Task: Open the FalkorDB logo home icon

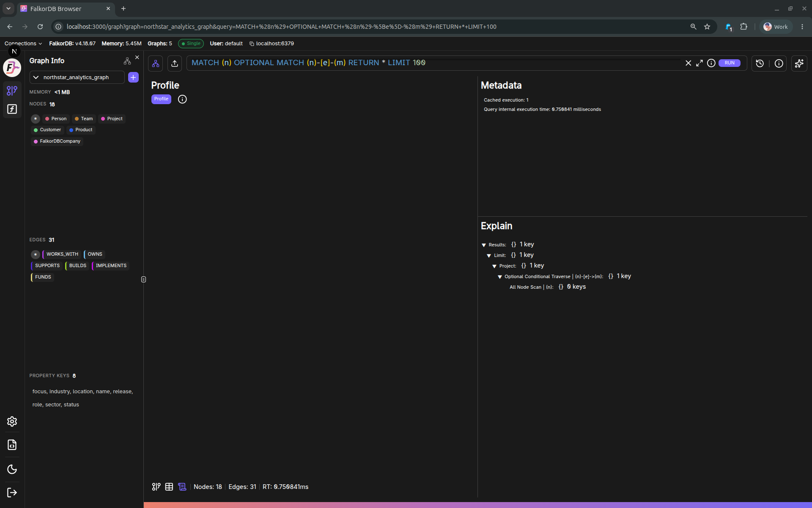Action: (12, 68)
